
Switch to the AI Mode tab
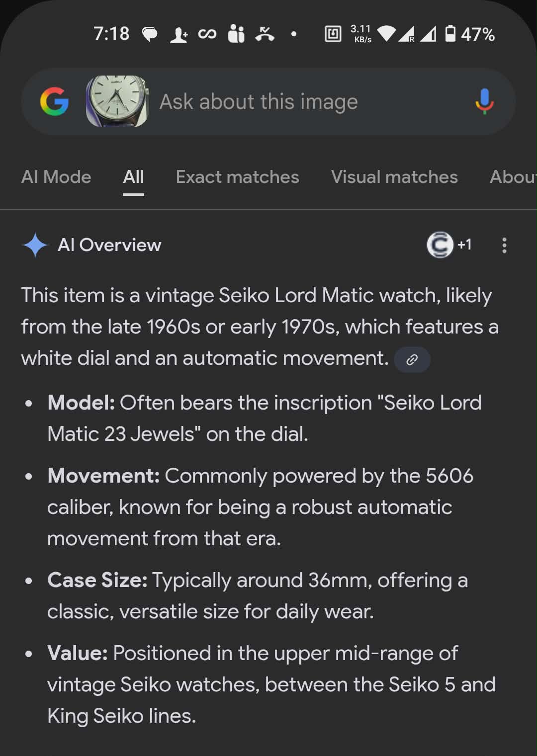coord(56,177)
